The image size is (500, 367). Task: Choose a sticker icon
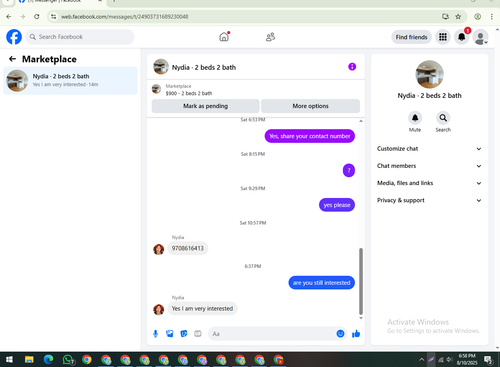click(x=184, y=334)
